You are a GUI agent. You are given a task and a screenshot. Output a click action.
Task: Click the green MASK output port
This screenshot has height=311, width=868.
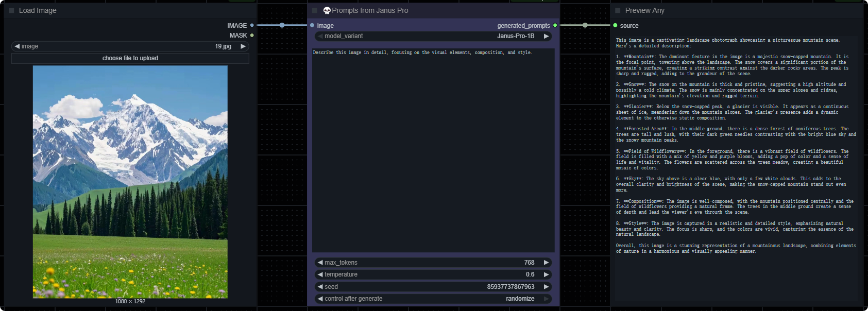(x=252, y=36)
